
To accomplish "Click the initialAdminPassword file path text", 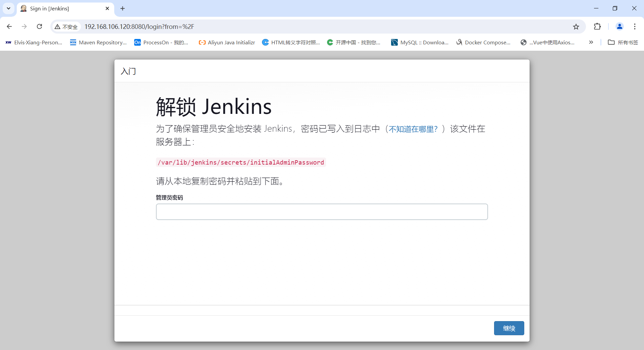I will (x=241, y=162).
